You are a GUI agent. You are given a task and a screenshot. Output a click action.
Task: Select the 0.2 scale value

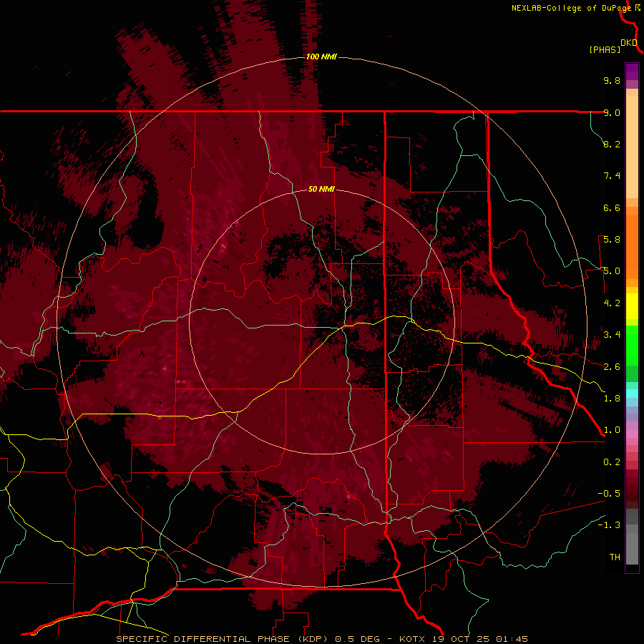click(x=612, y=462)
